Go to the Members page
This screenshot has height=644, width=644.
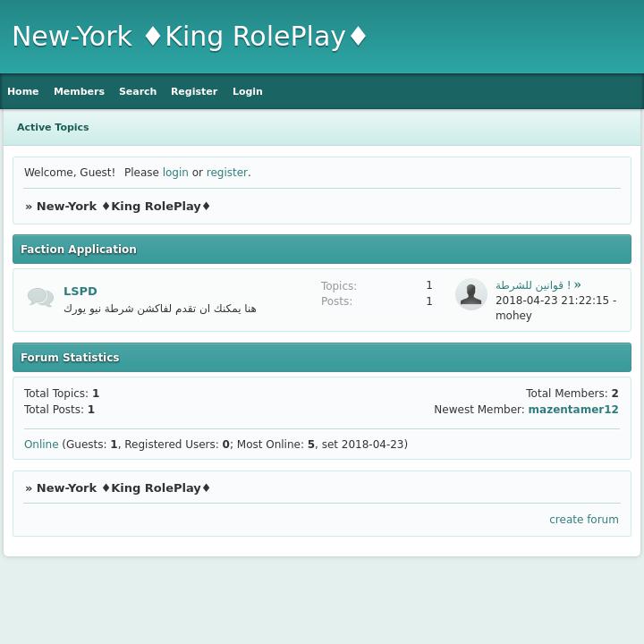[79, 91]
